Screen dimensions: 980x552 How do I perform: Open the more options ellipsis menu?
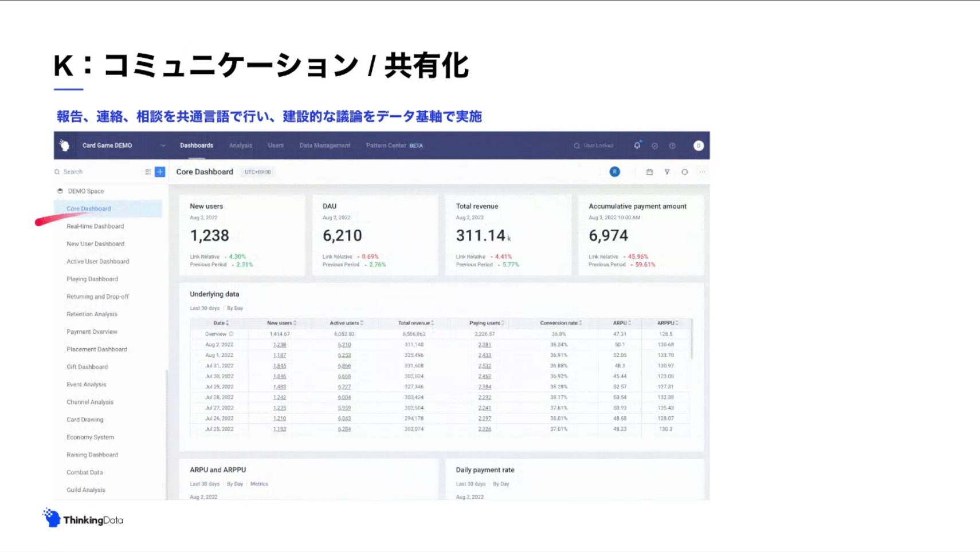[702, 172]
